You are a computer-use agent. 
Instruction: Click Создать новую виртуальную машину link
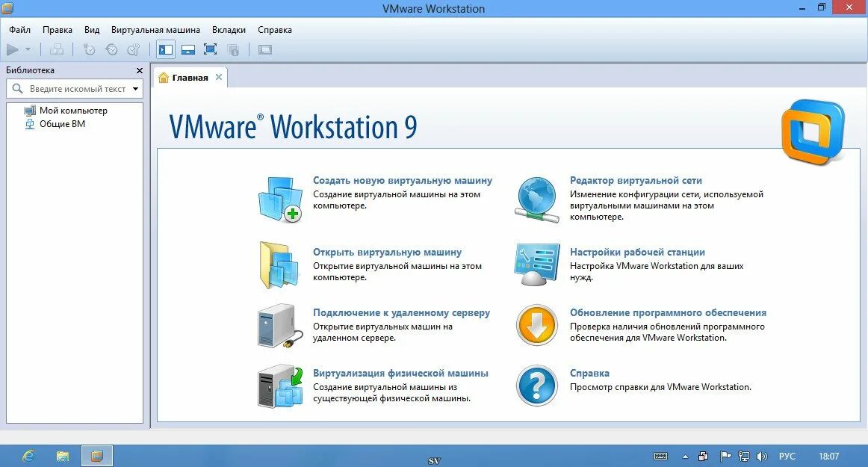coord(403,180)
